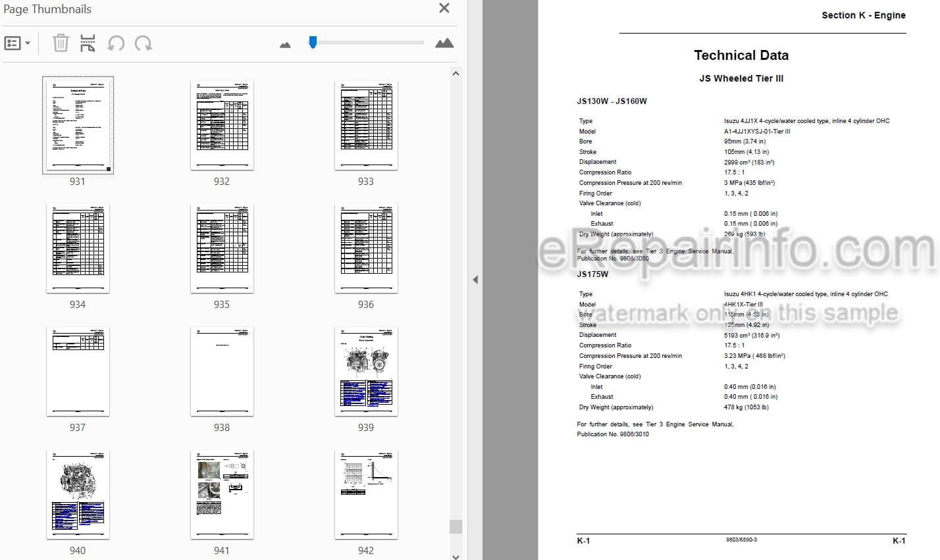Collapse the navigation pane with left arrow

pos(475,280)
